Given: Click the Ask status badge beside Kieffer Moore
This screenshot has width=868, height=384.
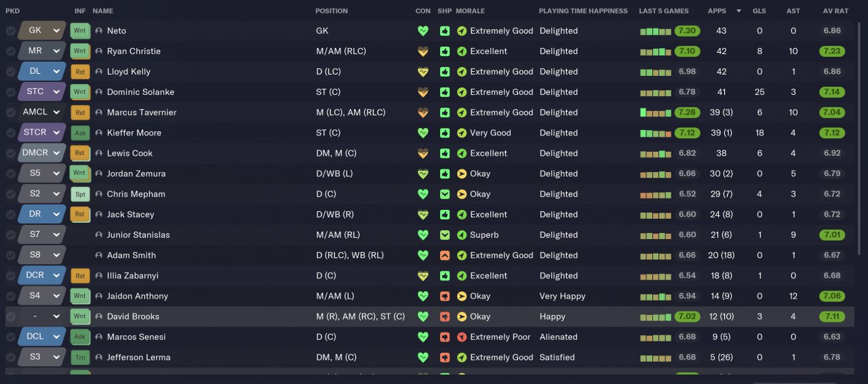Looking at the screenshot, I should [x=80, y=133].
